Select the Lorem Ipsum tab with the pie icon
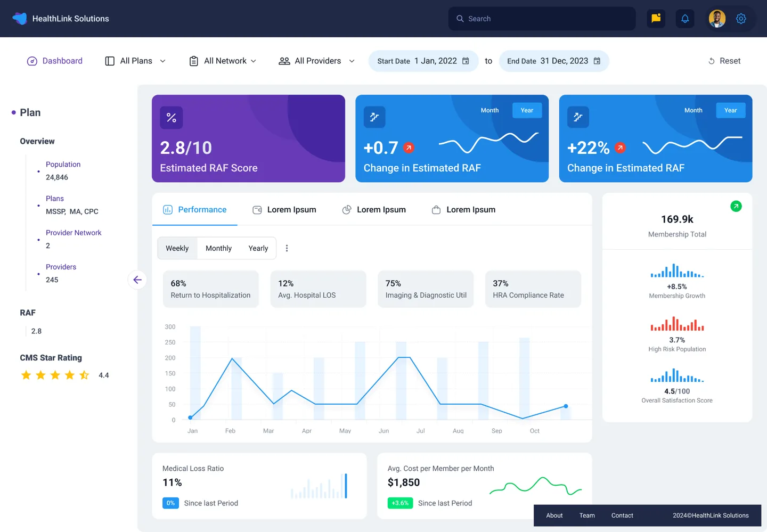Viewport: 767px width, 532px height. click(x=374, y=209)
